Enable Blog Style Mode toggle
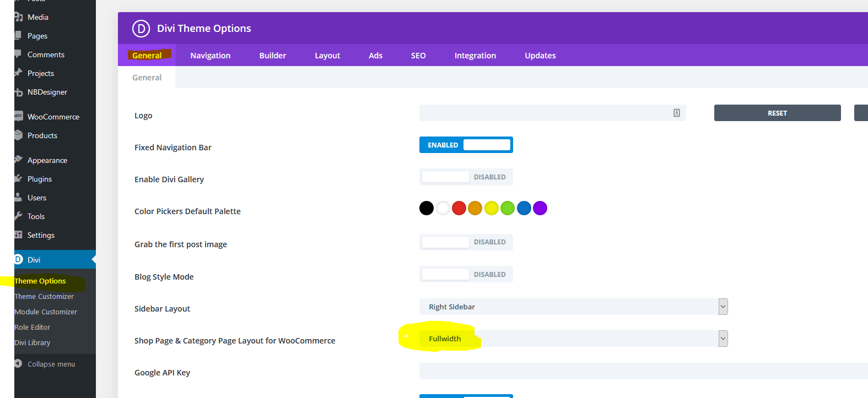 coord(466,274)
